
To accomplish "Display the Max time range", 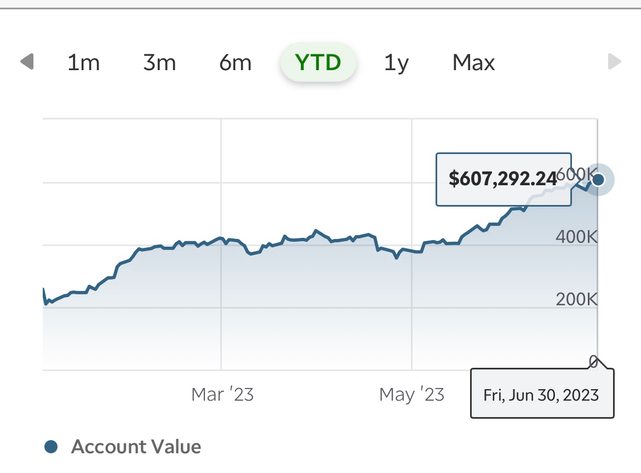I will [x=473, y=63].
